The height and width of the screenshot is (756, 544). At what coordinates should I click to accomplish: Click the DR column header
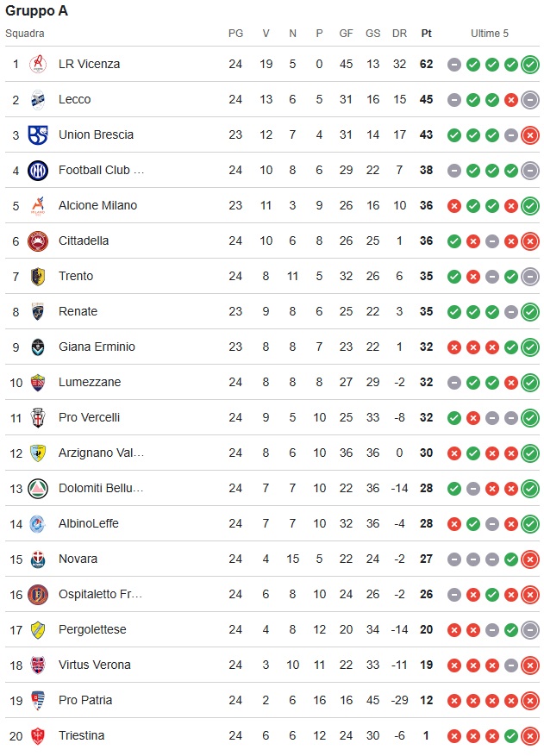(x=399, y=34)
